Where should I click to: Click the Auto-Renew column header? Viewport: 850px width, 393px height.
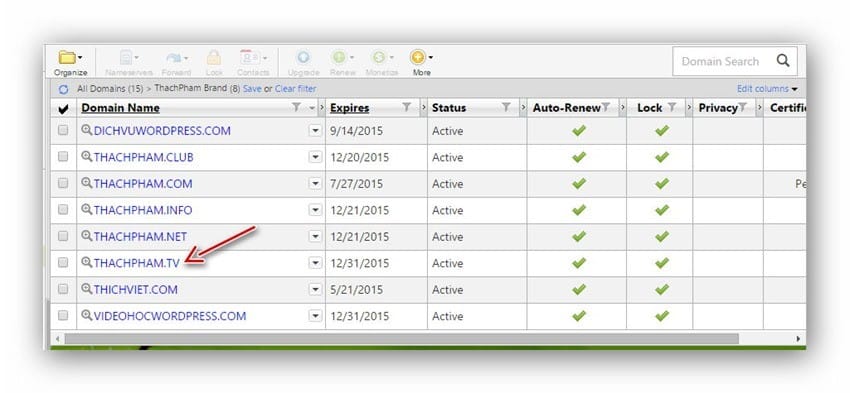[566, 108]
